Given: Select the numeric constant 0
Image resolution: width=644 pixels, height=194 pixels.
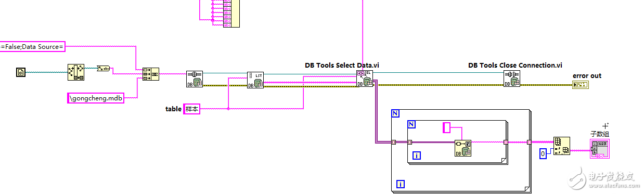Looking at the screenshot, I should pyautogui.click(x=543, y=154).
